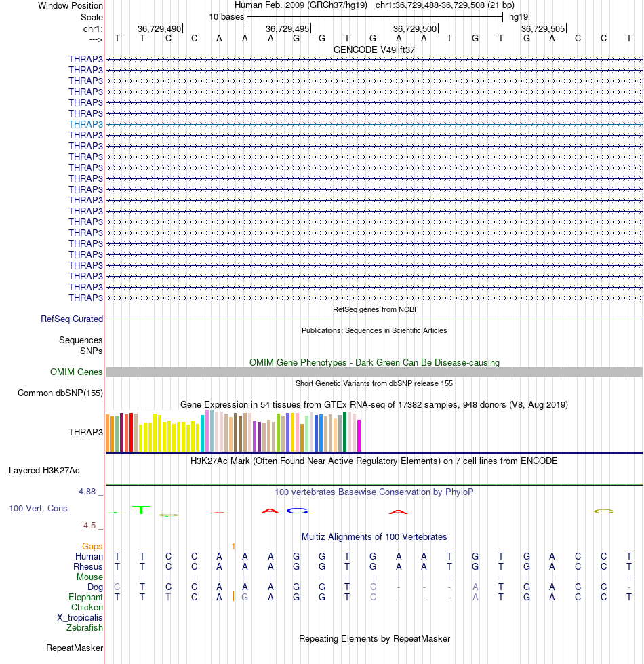Click the GTEx Gene Expression track title
The height and width of the screenshot is (664, 644).
374,404
